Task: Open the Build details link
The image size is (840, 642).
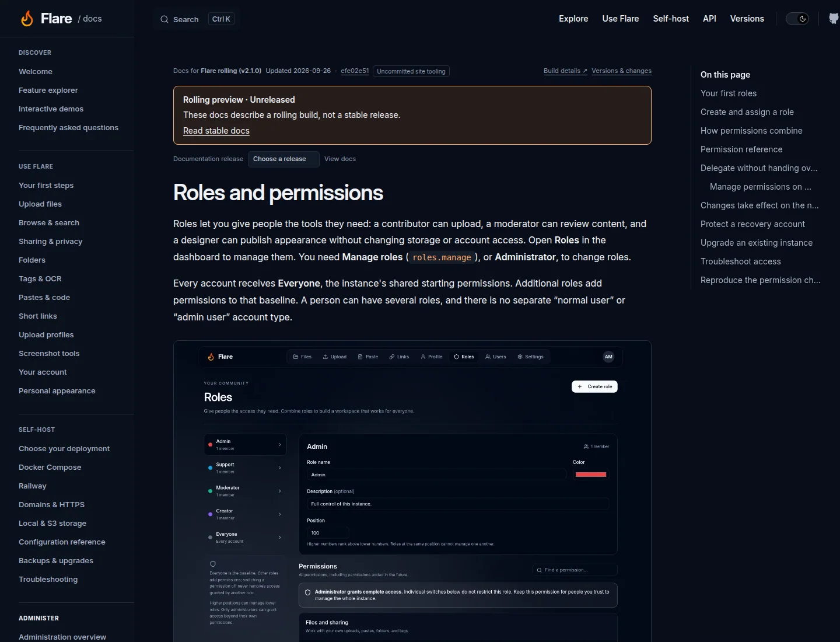Action: click(x=565, y=71)
